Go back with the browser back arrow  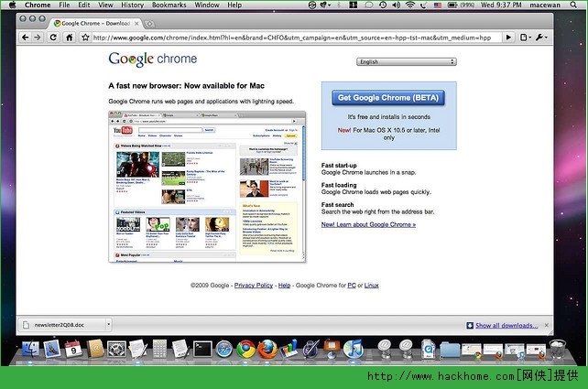point(25,38)
